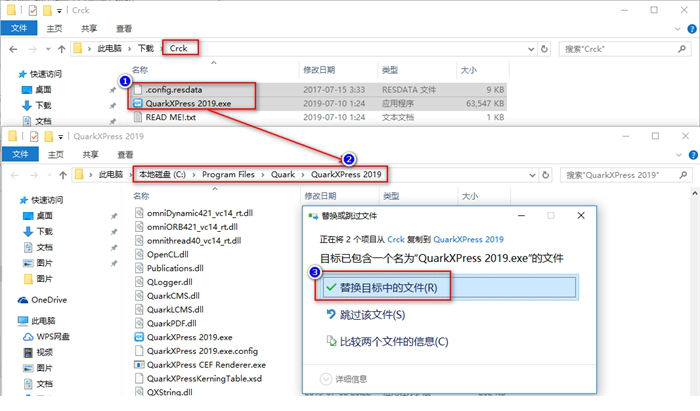Select the READ ME!.txt file

click(x=171, y=117)
